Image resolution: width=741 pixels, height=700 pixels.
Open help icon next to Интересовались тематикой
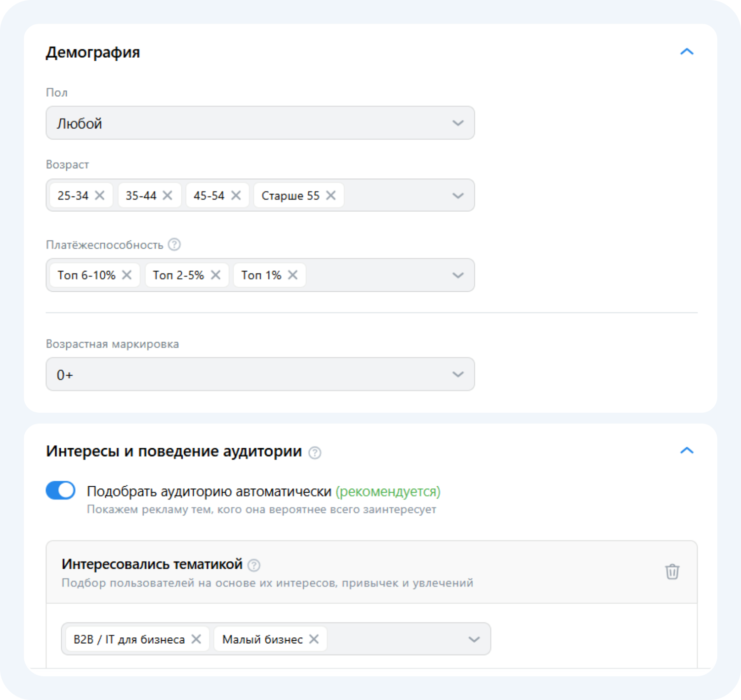[x=254, y=565]
